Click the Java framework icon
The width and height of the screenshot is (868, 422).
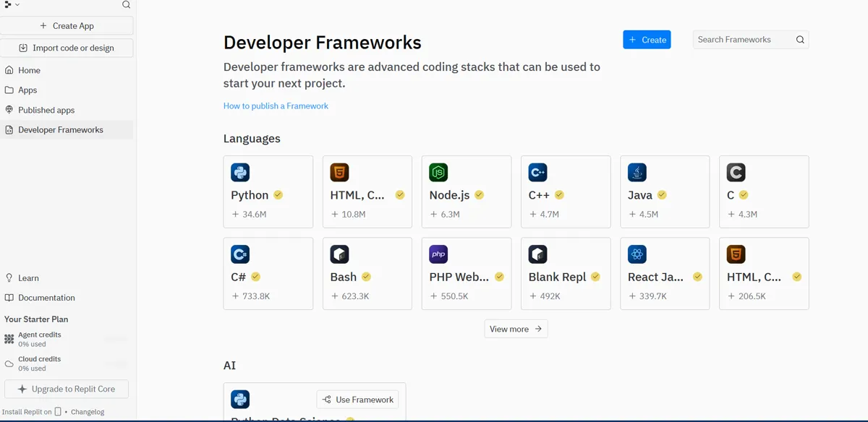(637, 172)
